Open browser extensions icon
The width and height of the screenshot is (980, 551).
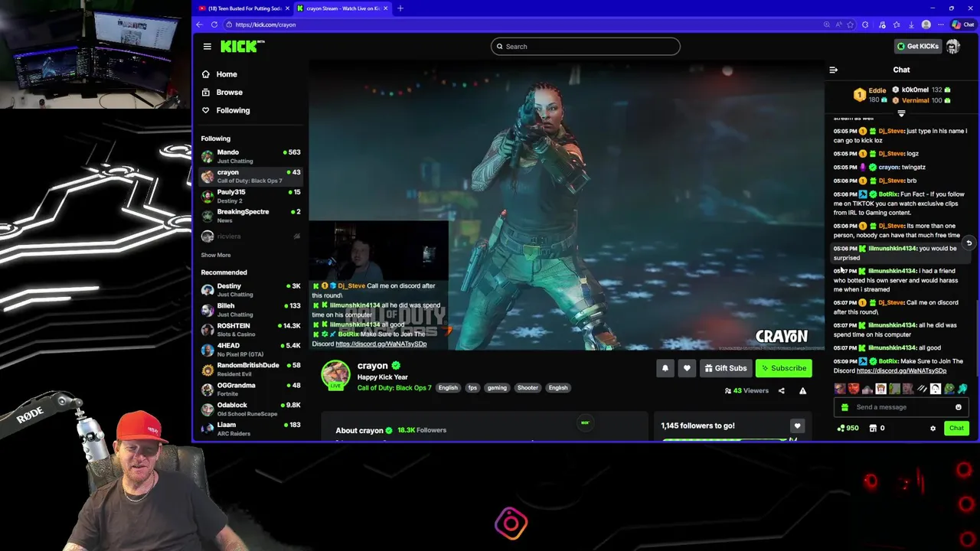(865, 24)
